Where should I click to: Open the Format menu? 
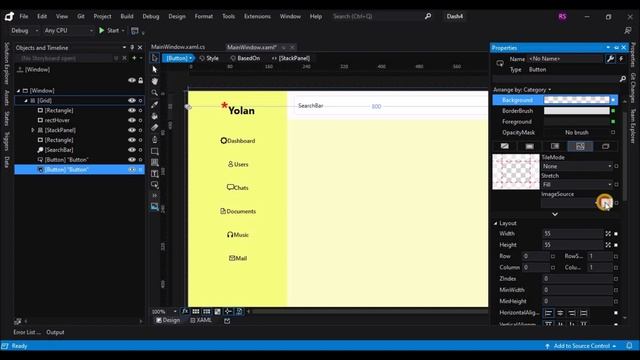point(204,16)
